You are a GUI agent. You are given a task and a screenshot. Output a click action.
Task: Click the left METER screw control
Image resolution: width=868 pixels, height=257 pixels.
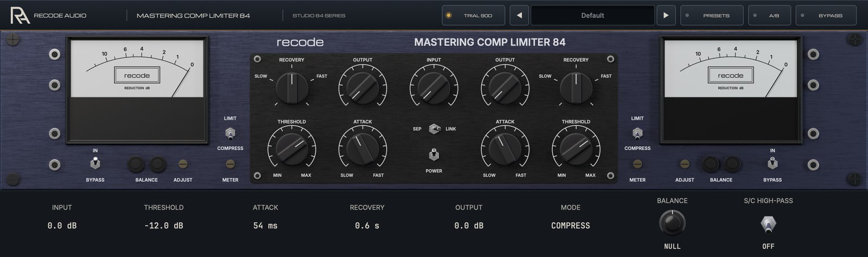click(x=230, y=164)
